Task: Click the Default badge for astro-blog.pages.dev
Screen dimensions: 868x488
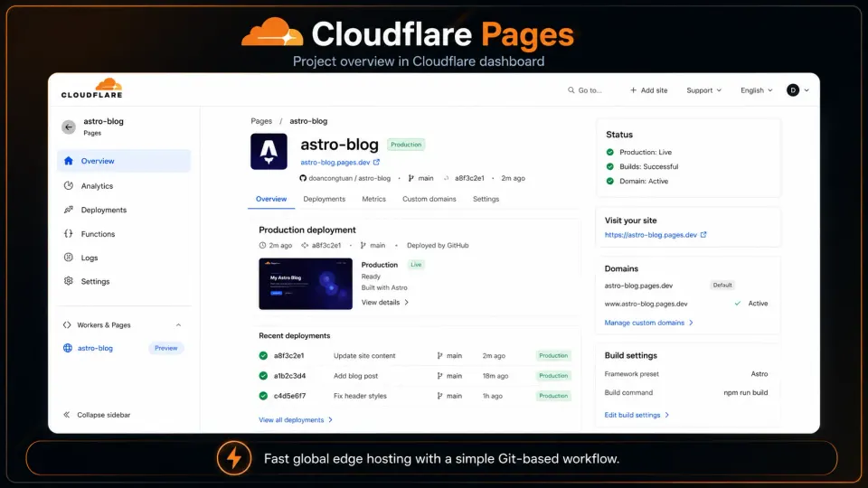Action: point(722,286)
